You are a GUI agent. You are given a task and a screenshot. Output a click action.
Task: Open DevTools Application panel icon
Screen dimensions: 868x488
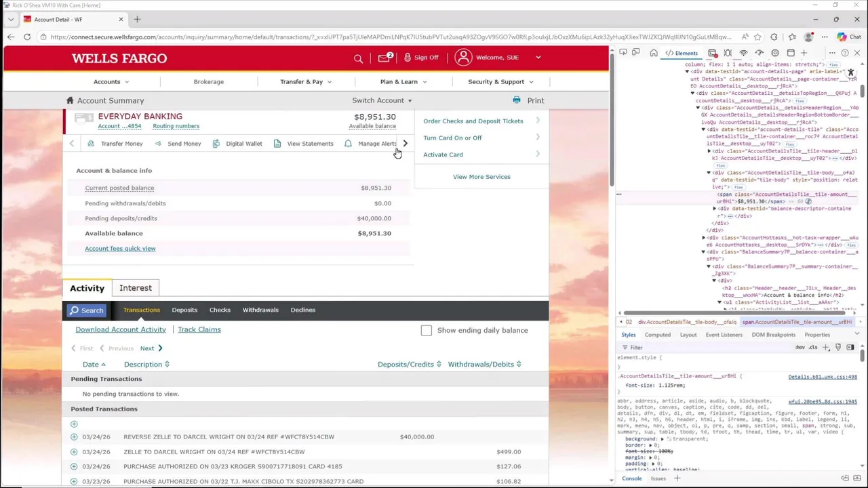[x=791, y=53]
